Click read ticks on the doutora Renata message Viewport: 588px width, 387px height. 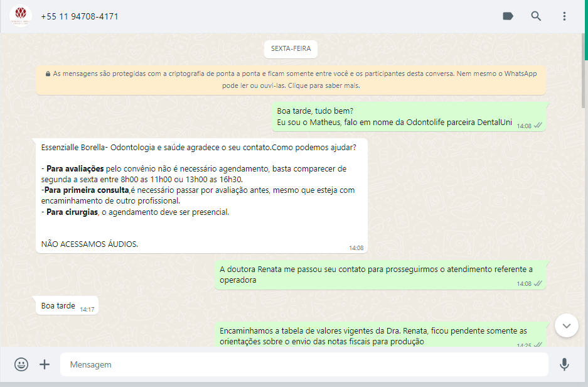click(x=538, y=284)
